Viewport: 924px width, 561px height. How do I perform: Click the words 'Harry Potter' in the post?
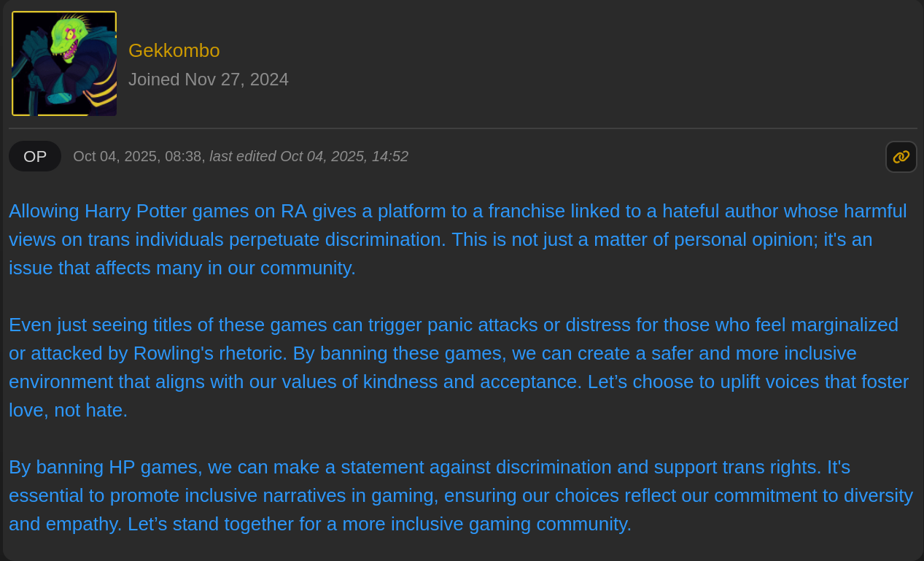point(133,211)
